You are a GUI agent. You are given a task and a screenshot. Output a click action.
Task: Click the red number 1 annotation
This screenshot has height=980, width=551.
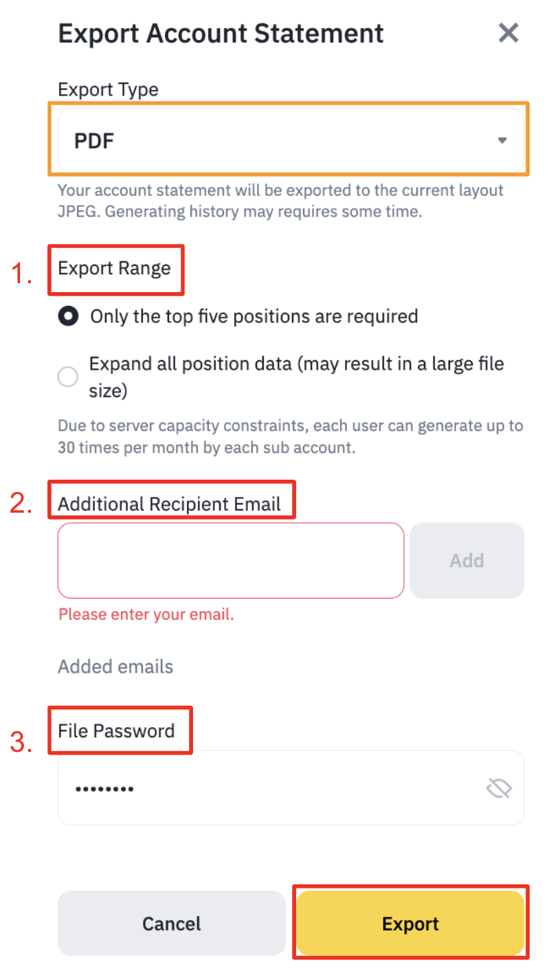tap(22, 274)
